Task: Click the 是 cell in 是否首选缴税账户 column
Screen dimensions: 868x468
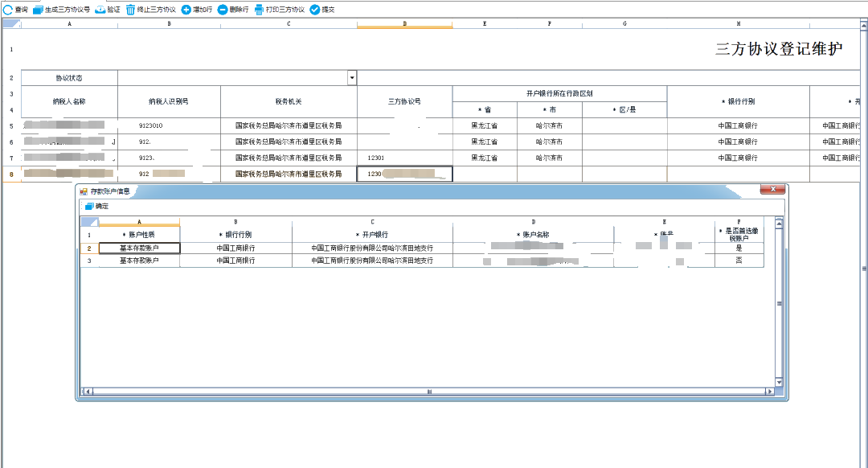Action: point(739,248)
